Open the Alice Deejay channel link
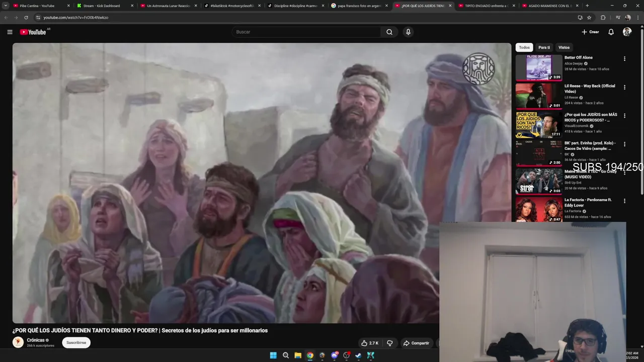The height and width of the screenshot is (362, 644). tap(574, 63)
